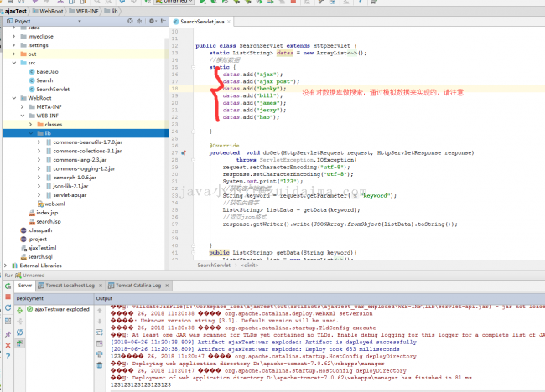
Task: Toggle soft-wrap in the Output console
Action: click(x=100, y=333)
